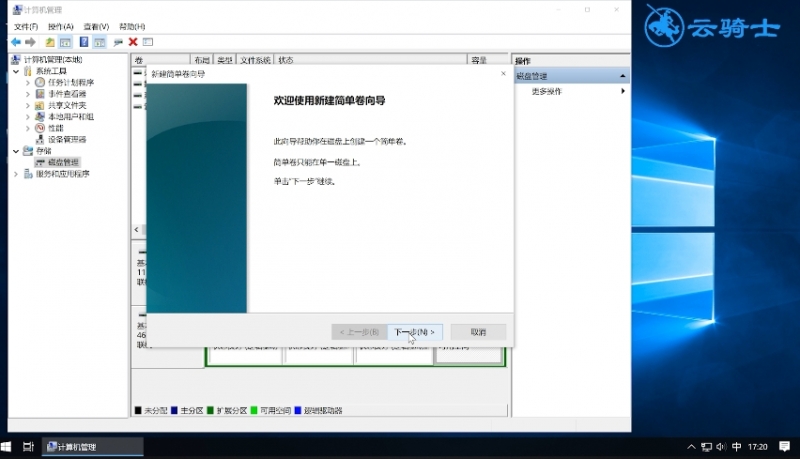Expand the 本地用户和组 node
This screenshot has height=459, width=800.
[x=28, y=117]
